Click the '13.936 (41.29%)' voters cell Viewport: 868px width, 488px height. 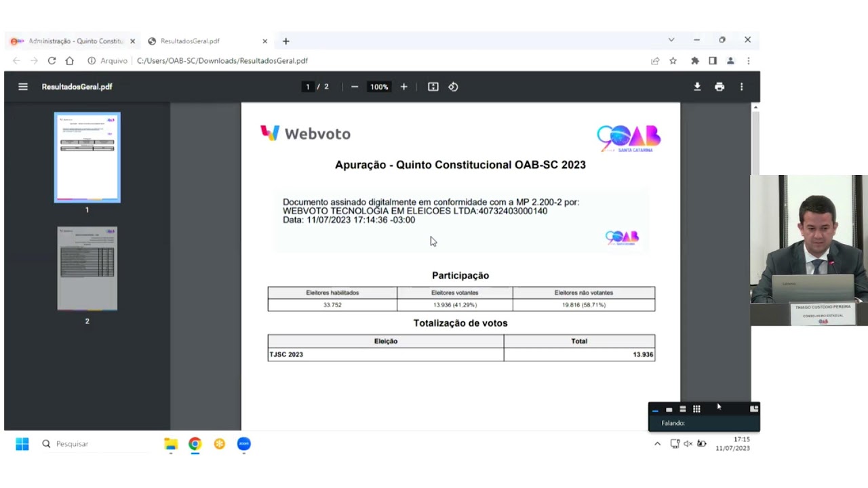pos(454,305)
